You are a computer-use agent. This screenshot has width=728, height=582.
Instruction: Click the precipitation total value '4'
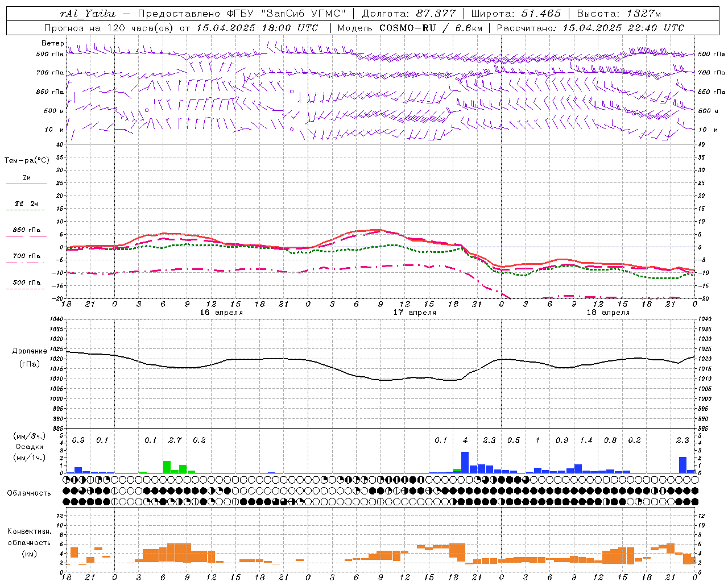pyautogui.click(x=465, y=440)
